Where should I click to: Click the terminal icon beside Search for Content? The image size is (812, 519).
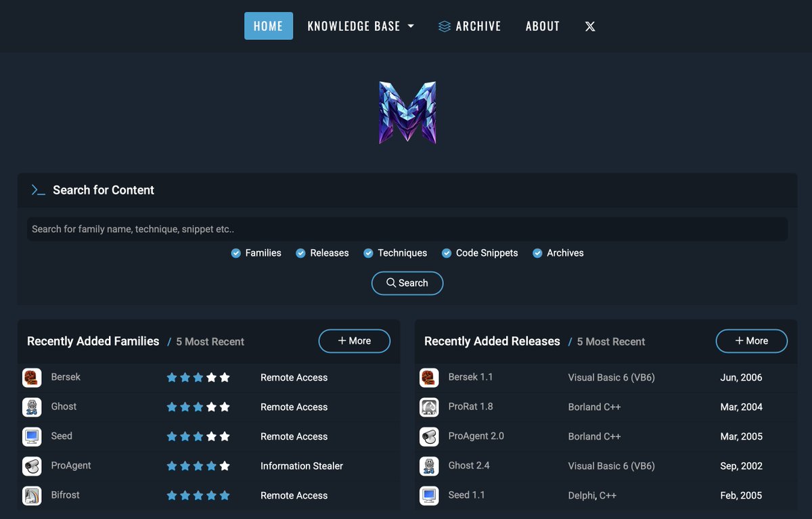pos(39,190)
